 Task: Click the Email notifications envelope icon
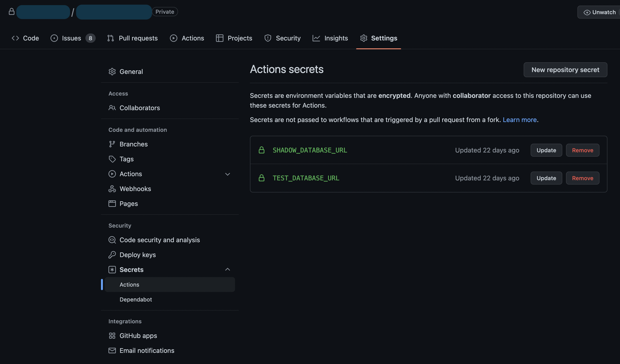tap(112, 351)
